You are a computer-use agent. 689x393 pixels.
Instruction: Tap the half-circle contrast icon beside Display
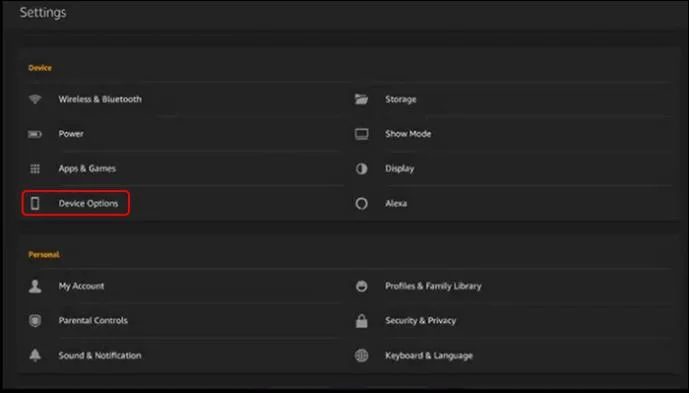(362, 168)
